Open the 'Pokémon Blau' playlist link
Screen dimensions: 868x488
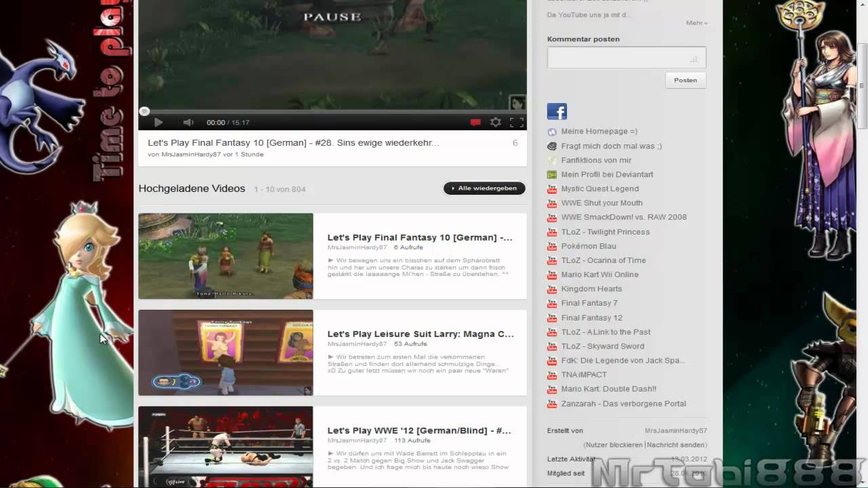[x=589, y=246]
